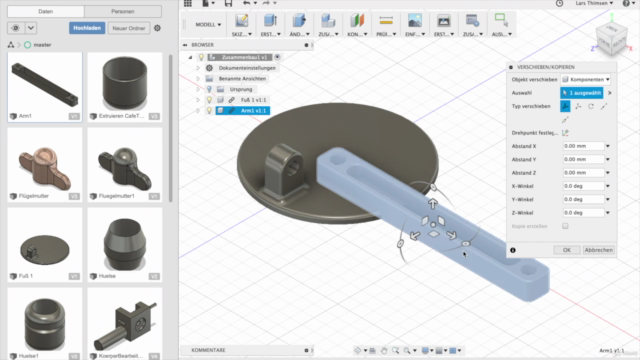This screenshot has height=360, width=640.
Task: Activate Zusammenbau1 v1 radio button
Action: point(278,57)
